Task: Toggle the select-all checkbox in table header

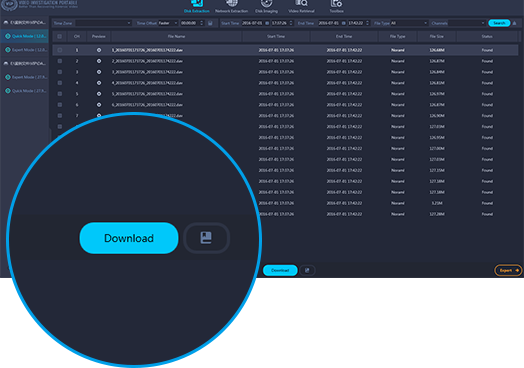Action: point(59,36)
